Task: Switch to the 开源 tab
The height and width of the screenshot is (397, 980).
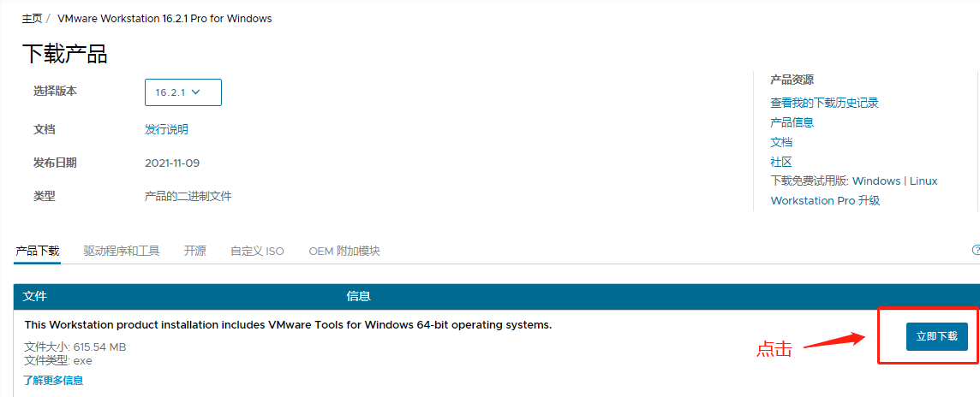Action: coord(195,251)
